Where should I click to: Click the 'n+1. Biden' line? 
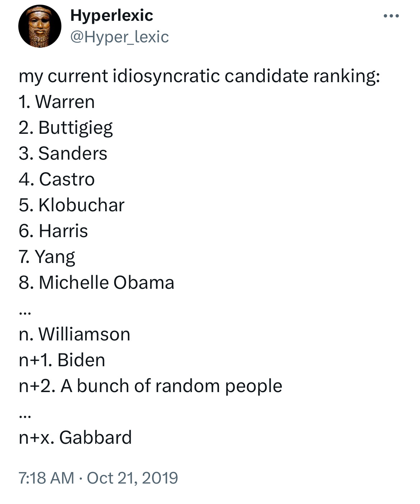point(62,360)
